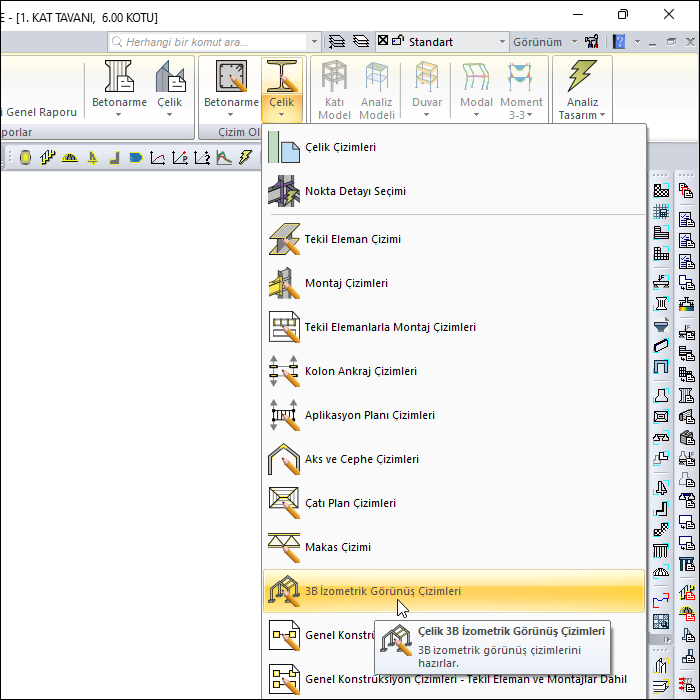
Task: Click the red-green curve chart icon
Action: (224, 158)
